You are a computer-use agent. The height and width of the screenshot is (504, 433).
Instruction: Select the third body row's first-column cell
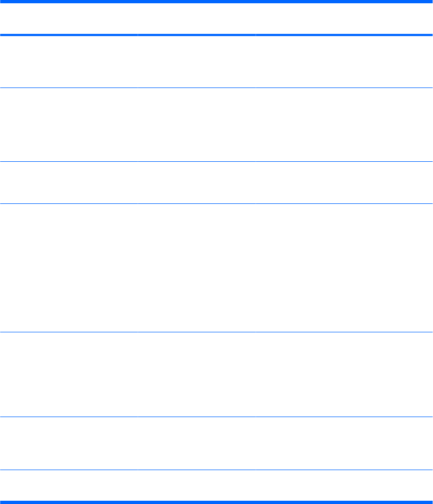click(69, 183)
